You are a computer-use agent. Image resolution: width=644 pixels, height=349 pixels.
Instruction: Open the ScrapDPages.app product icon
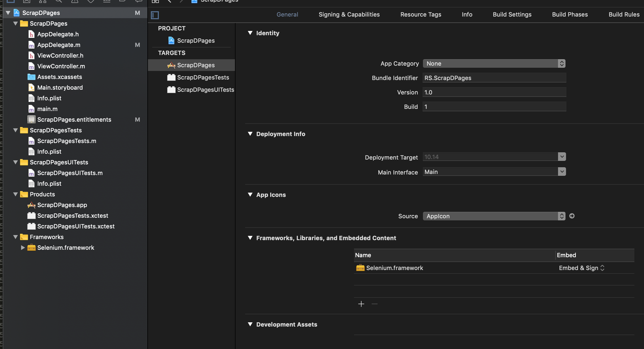pos(32,205)
